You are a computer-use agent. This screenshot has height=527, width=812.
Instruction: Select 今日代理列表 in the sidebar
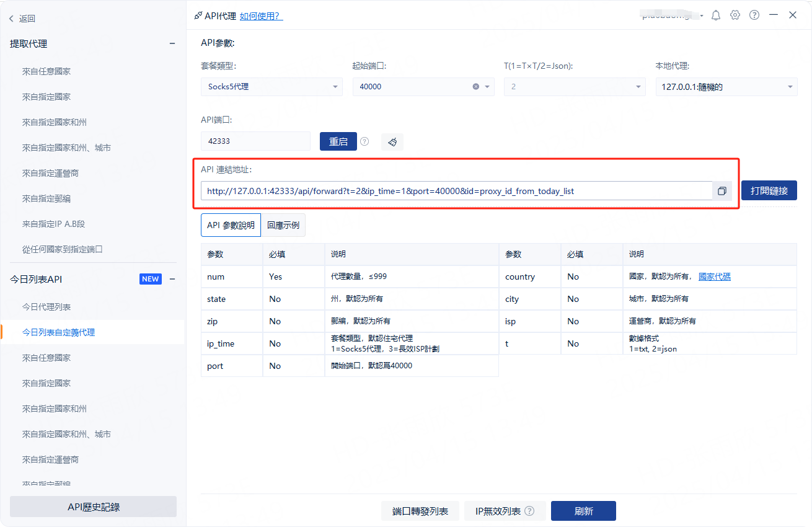click(x=46, y=307)
